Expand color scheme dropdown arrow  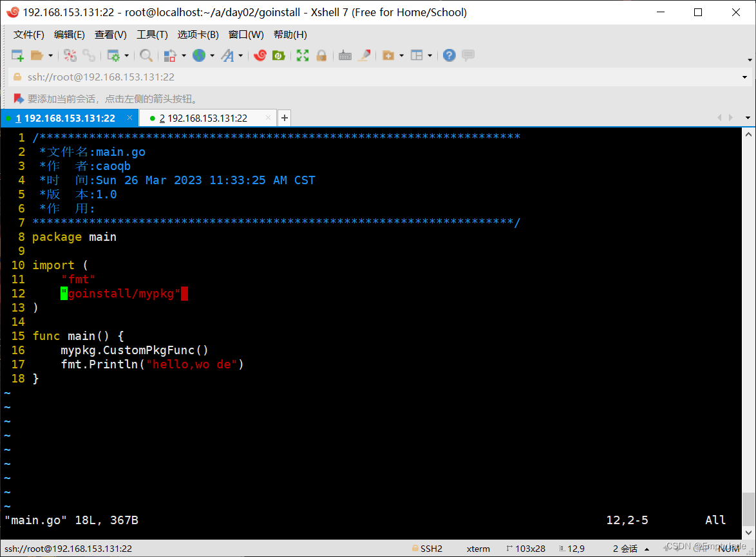(184, 56)
